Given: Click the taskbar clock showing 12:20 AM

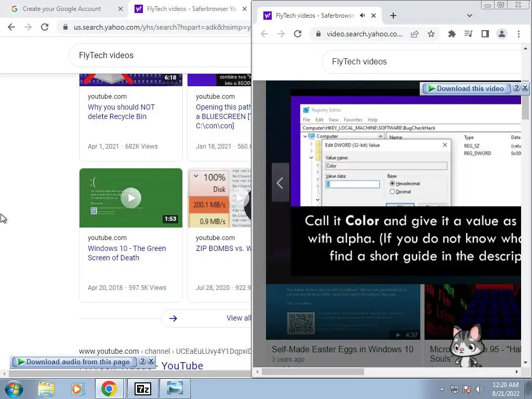Looking at the screenshot, I should pyautogui.click(x=506, y=389).
